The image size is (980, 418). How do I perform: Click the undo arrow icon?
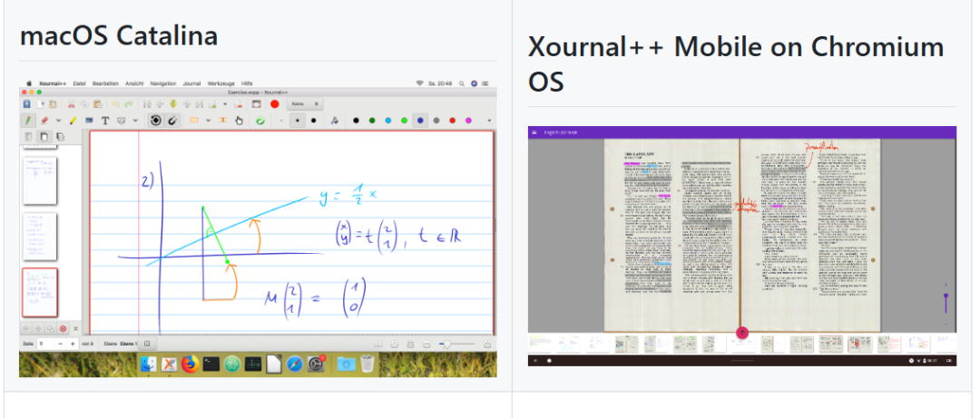click(115, 103)
